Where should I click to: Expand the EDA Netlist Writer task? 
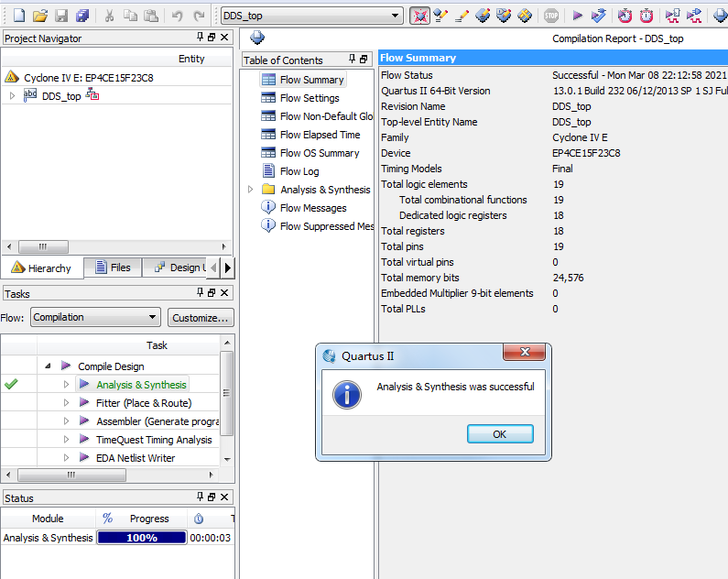tap(67, 458)
